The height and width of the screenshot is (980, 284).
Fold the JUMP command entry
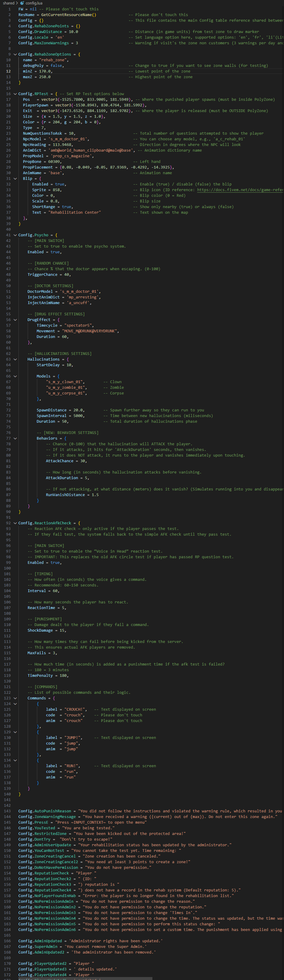pos(15,732)
